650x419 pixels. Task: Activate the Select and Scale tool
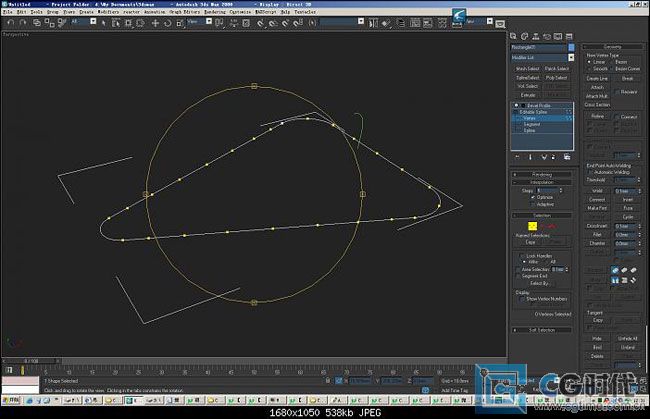180,23
